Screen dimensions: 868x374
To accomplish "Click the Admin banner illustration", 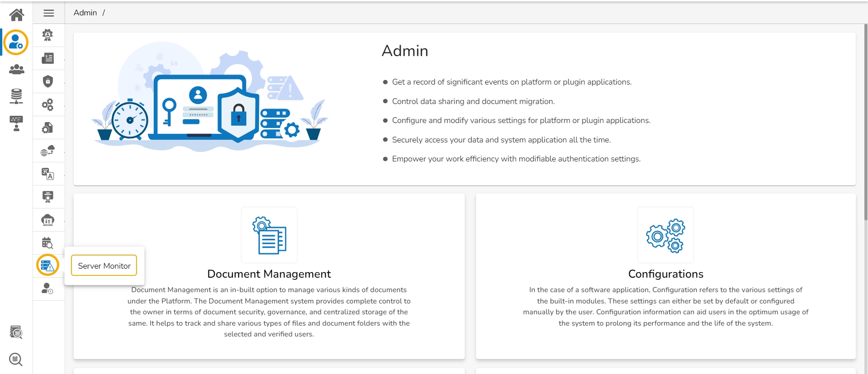I will coord(209,96).
